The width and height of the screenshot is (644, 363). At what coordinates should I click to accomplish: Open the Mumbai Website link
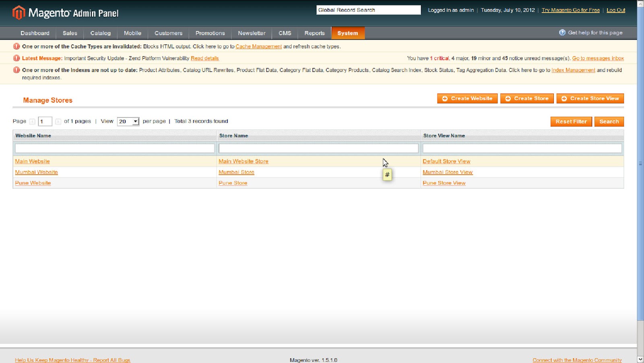coord(36,172)
